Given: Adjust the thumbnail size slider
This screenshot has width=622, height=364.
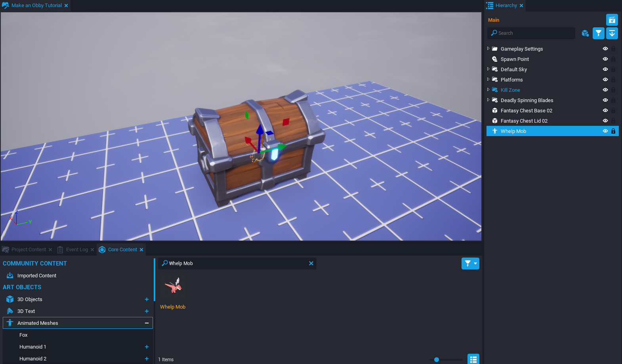Looking at the screenshot, I should click(x=436, y=360).
